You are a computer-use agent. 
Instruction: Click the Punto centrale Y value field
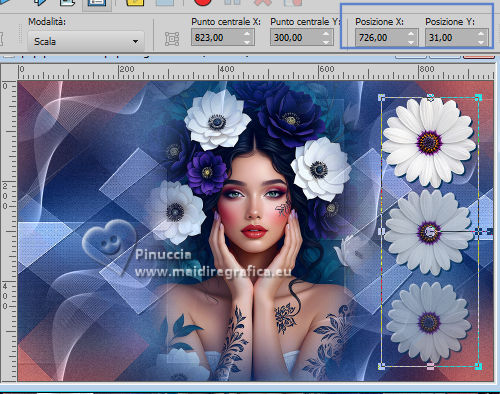(x=296, y=37)
